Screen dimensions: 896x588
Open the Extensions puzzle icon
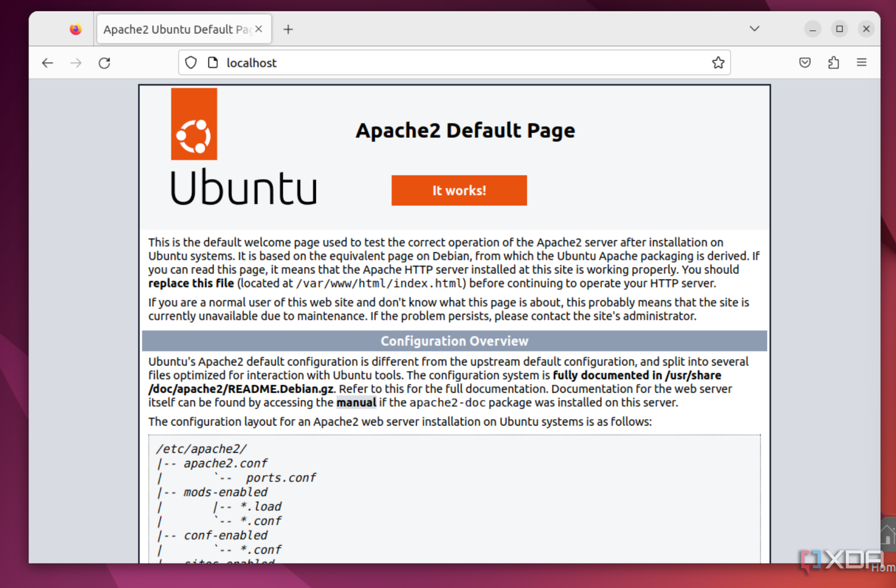coord(833,63)
